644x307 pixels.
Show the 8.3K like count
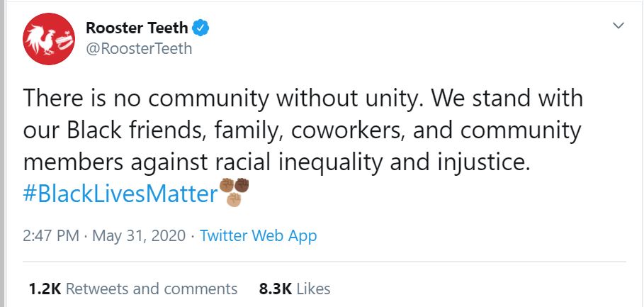point(274,289)
